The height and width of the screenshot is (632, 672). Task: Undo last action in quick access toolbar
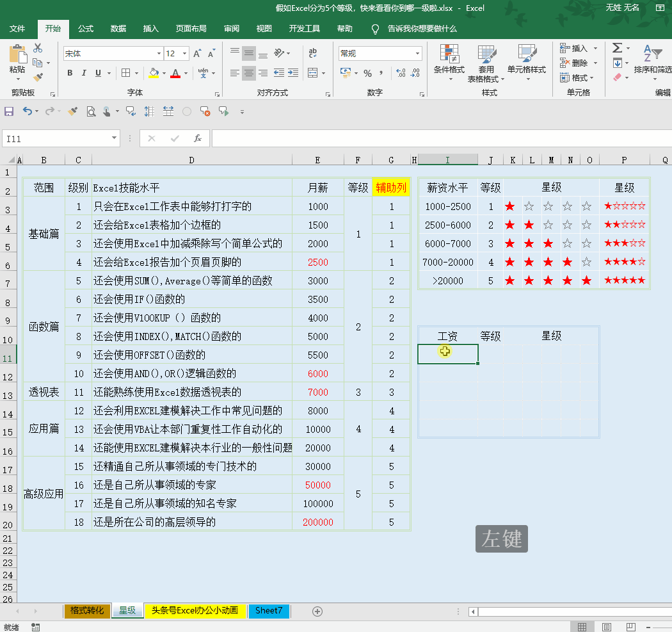28,111
